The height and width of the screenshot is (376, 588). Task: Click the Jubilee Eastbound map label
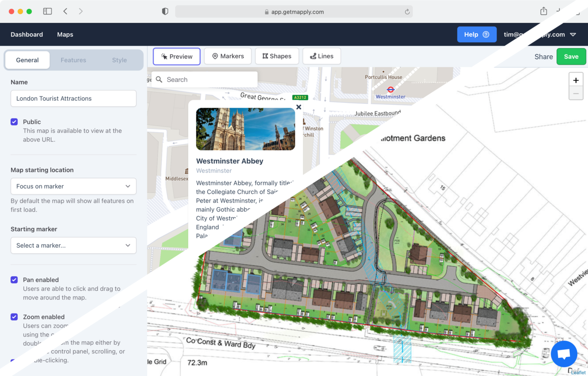coord(377,113)
